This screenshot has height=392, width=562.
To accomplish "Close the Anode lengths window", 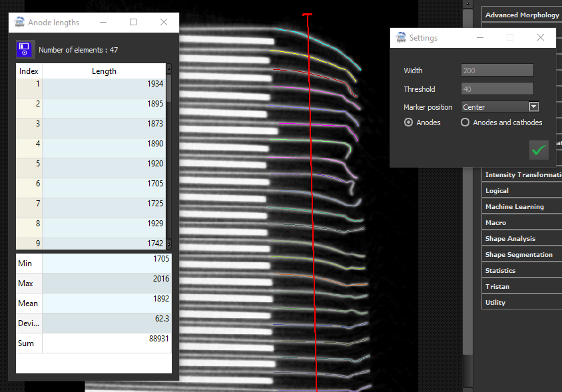I will pyautogui.click(x=164, y=23).
